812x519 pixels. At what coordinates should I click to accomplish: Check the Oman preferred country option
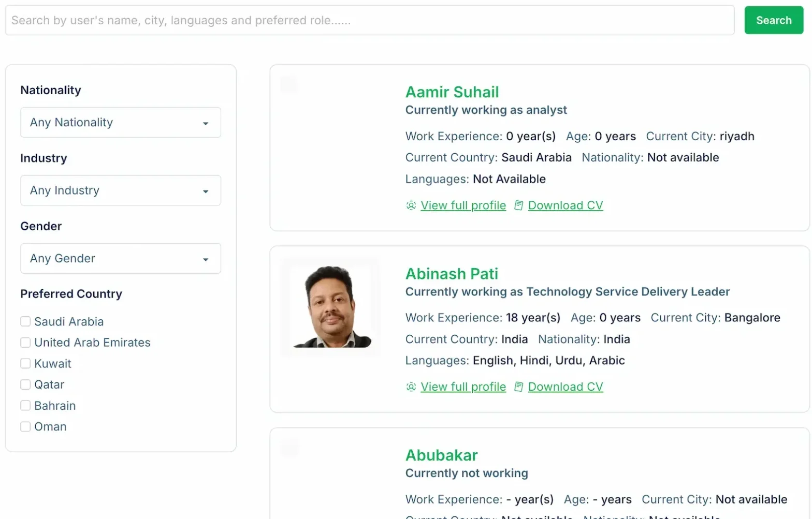coord(25,427)
